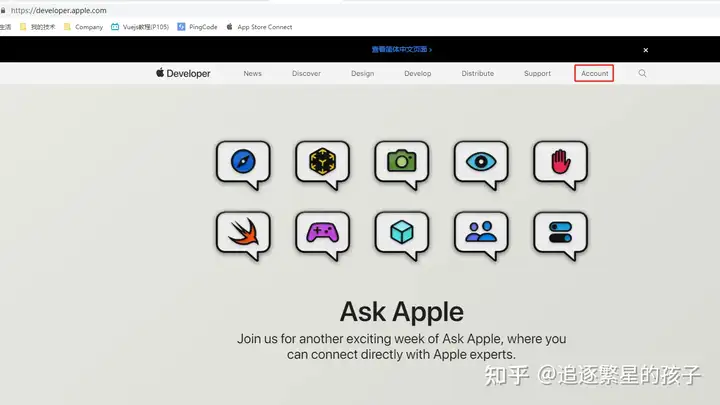Click the blue eye speech bubble icon
720x405 pixels.
pos(481,164)
